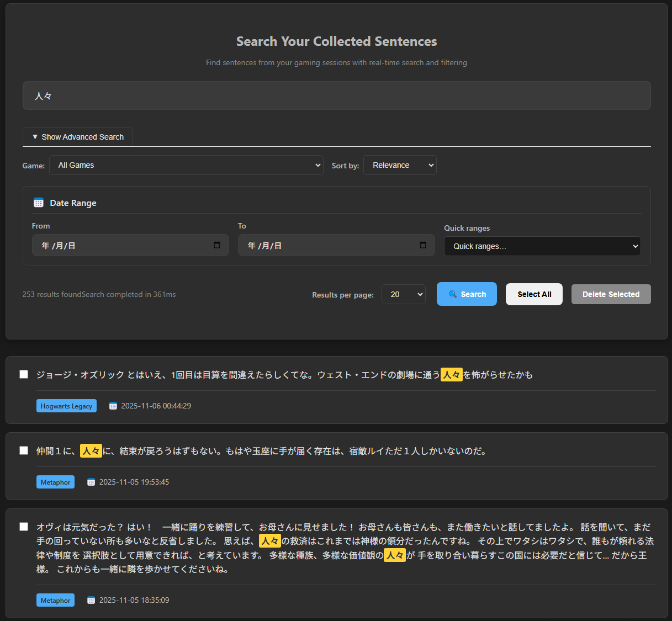
Task: Click calendar icon beside 2025-11-05 18:35:09 timestamp
Action: [91, 600]
